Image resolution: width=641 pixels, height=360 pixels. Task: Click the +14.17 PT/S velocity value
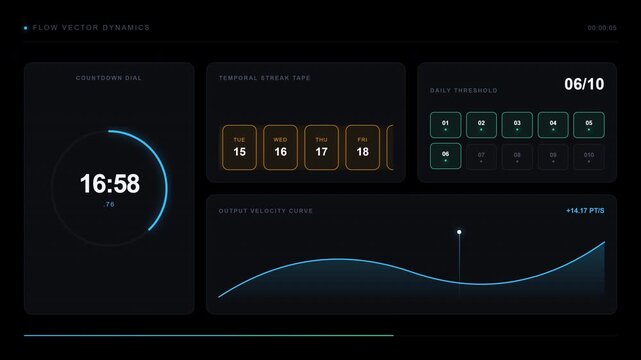585,211
